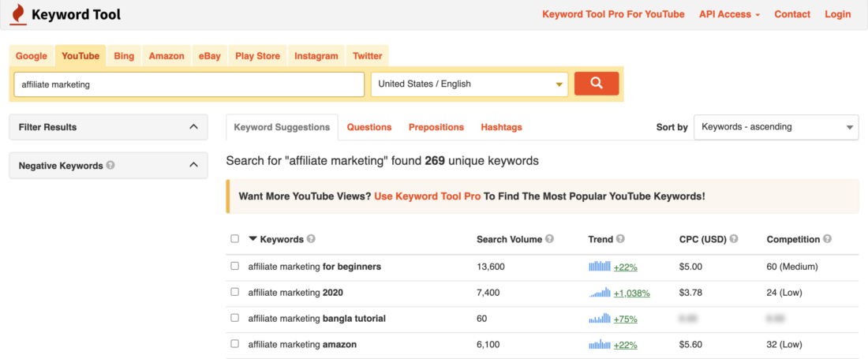This screenshot has width=868, height=359.
Task: Open the Questions tab
Action: [x=369, y=127]
